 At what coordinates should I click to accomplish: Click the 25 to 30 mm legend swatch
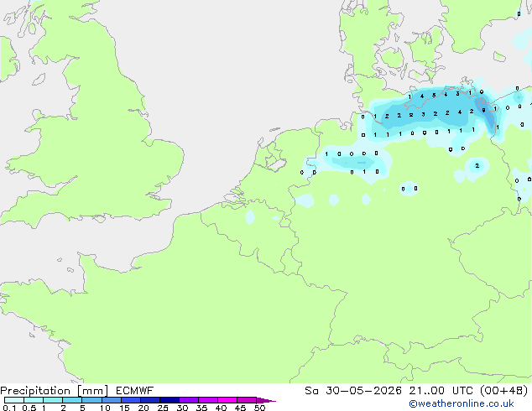[170, 400]
